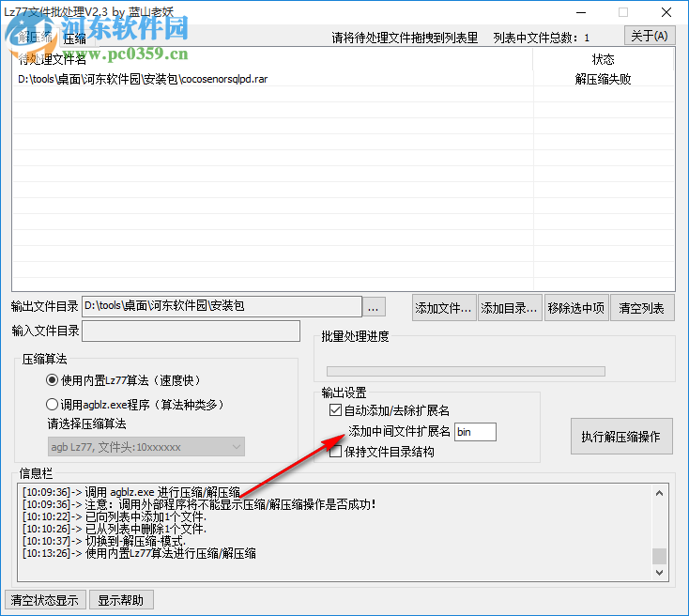This screenshot has height=616, width=689.
Task: Click the 待处理文件名 column header
Action: coord(272,59)
